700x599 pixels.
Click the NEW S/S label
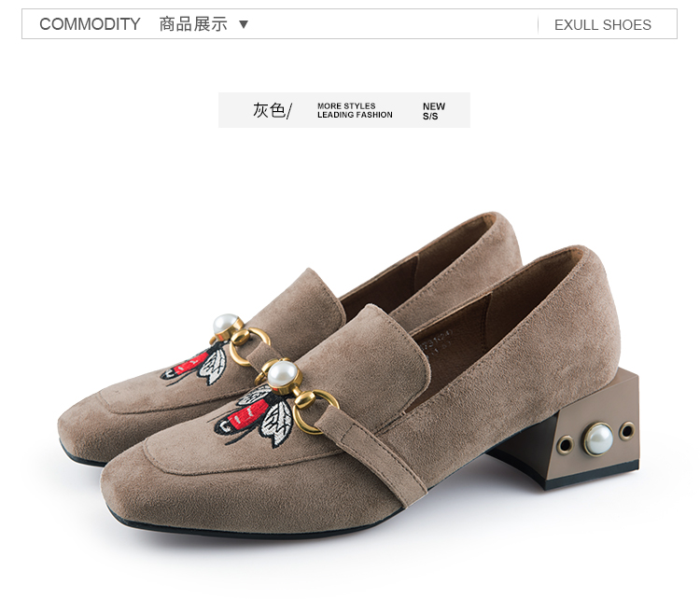coord(434,111)
